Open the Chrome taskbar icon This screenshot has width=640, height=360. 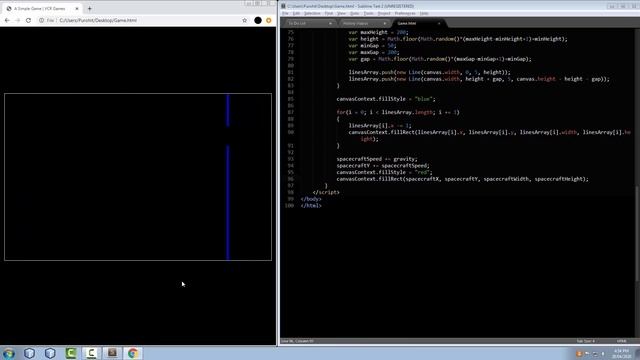[x=133, y=353]
